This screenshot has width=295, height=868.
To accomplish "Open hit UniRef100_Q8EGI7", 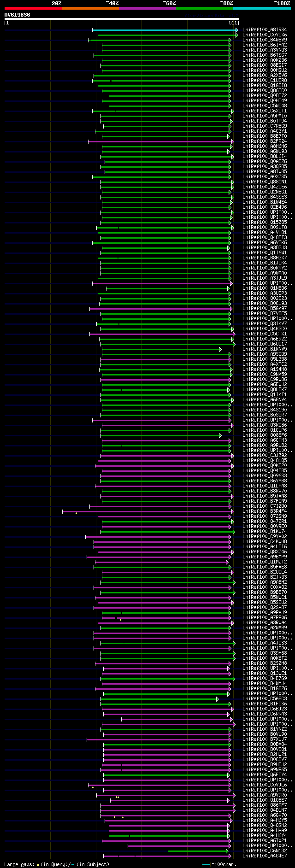I will point(265,65).
